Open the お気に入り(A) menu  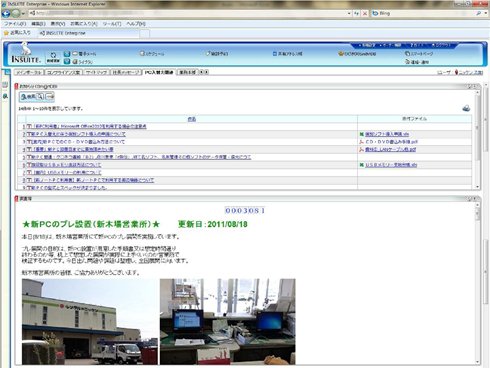pyautogui.click(x=84, y=24)
